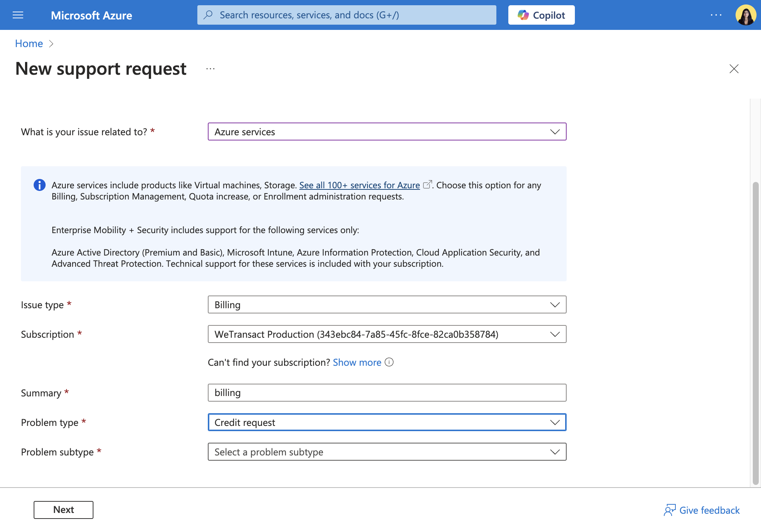Open Copilot assistant

pos(541,15)
